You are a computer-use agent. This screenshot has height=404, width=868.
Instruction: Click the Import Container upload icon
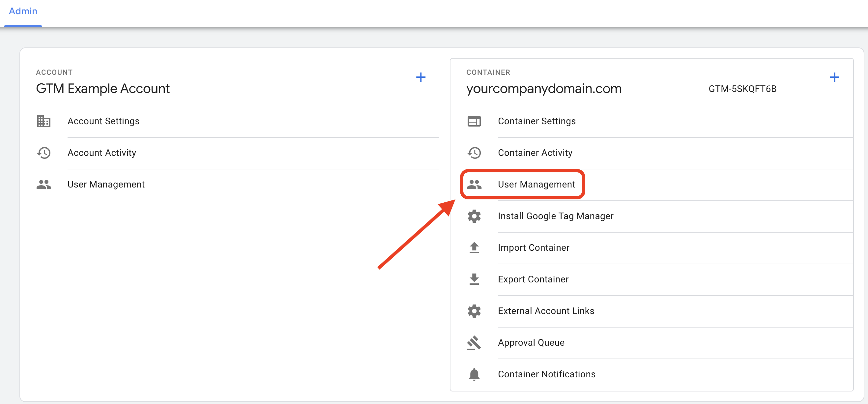(x=474, y=248)
